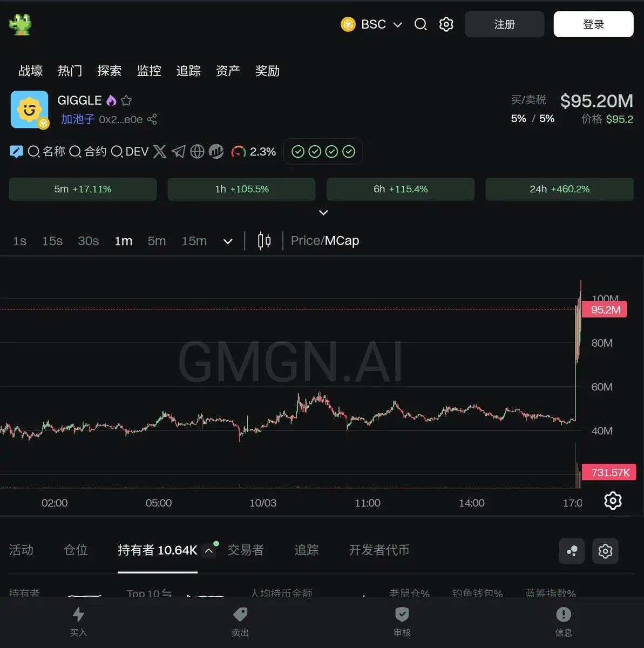Click the 加池子 link

coord(78,119)
